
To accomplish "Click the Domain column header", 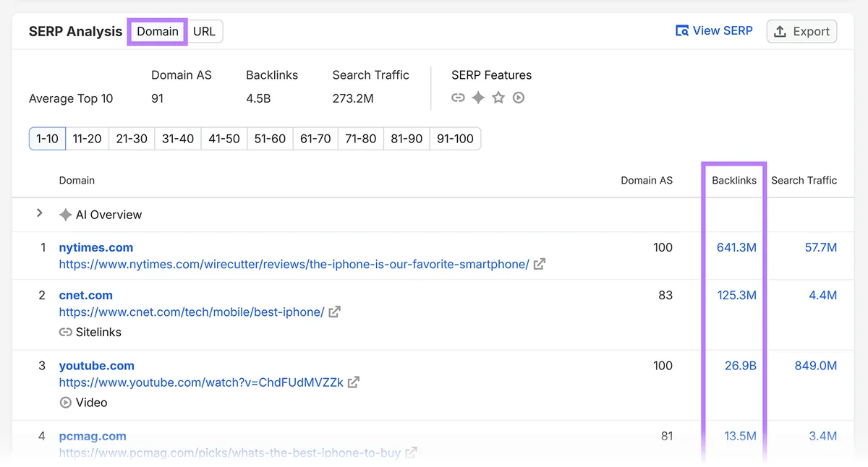I will tap(77, 181).
